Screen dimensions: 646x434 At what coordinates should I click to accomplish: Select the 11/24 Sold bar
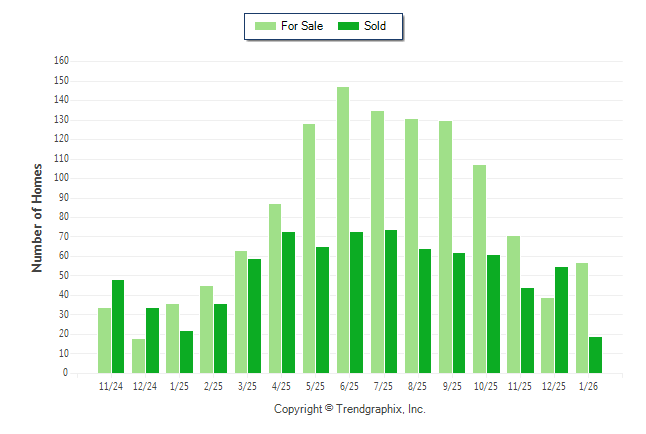coord(118,326)
